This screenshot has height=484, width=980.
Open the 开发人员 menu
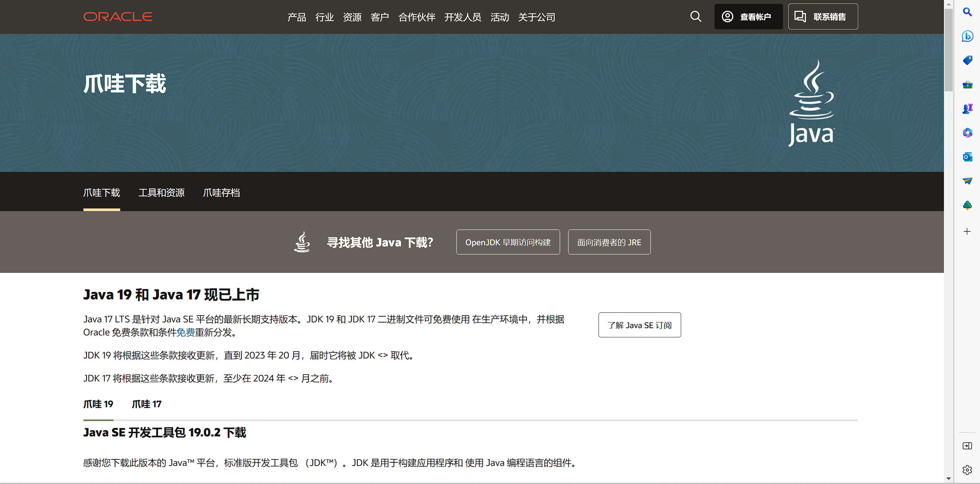463,17
